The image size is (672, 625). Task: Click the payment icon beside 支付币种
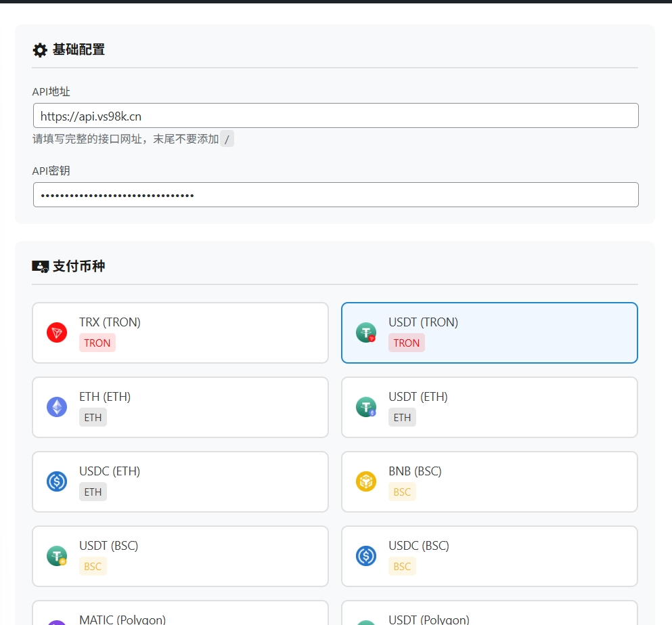[41, 265]
